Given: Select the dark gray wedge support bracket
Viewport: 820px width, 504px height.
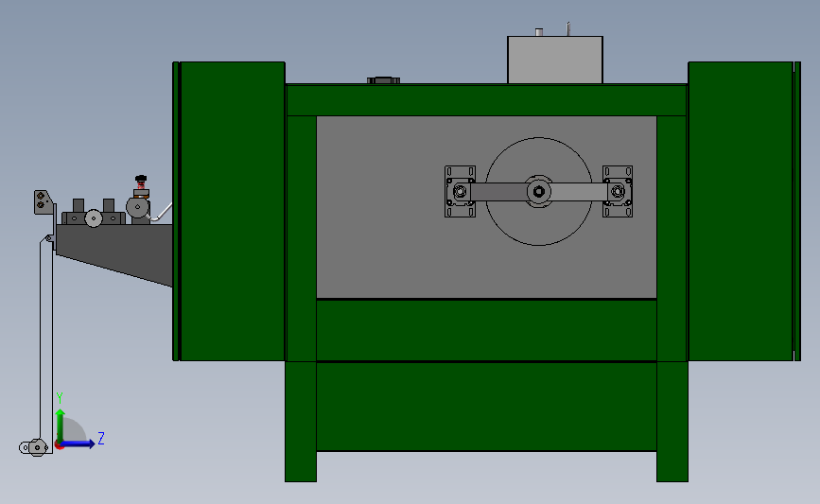Looking at the screenshot, I should 114,255.
